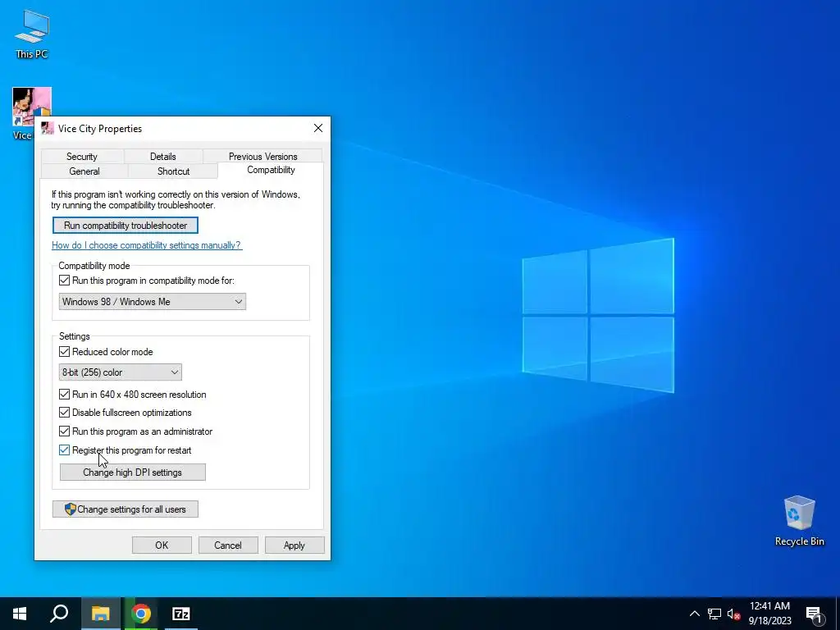Open How do I choose compatibility settings link
Screen dimensions: 840x630
(146, 245)
